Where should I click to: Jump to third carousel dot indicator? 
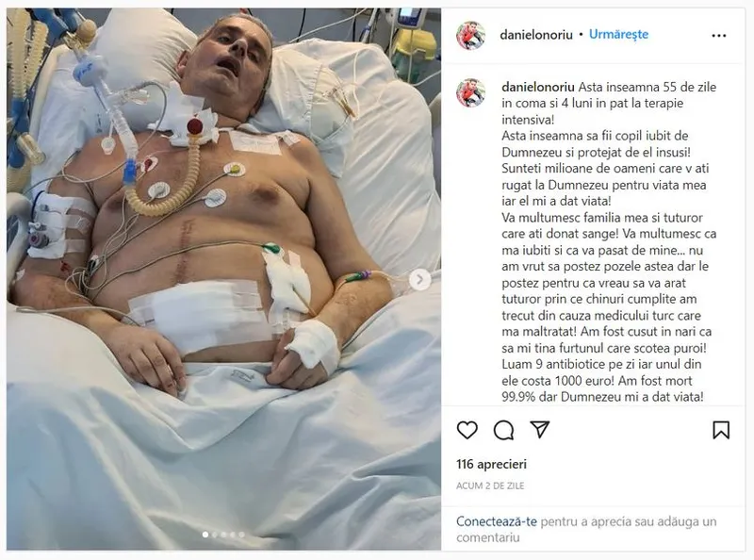coord(223,535)
